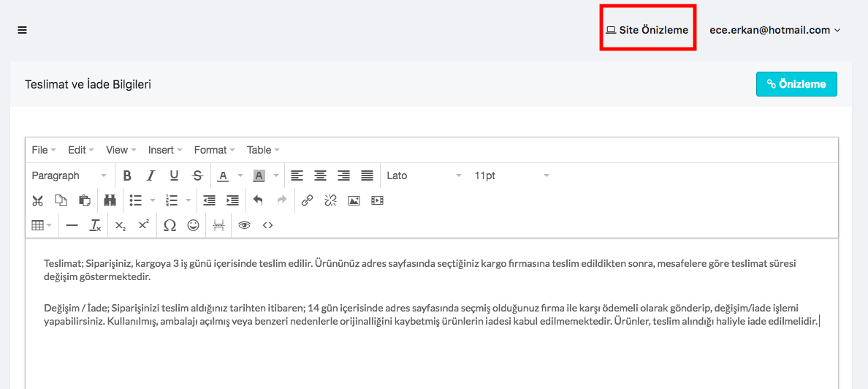Open the View menu
Viewport: 868px width, 389px height.
click(122, 150)
